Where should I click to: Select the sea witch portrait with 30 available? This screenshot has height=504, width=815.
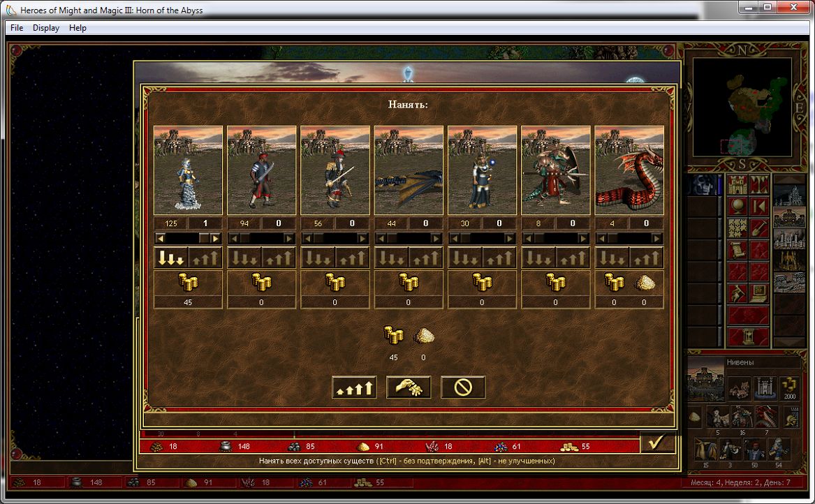coord(482,170)
